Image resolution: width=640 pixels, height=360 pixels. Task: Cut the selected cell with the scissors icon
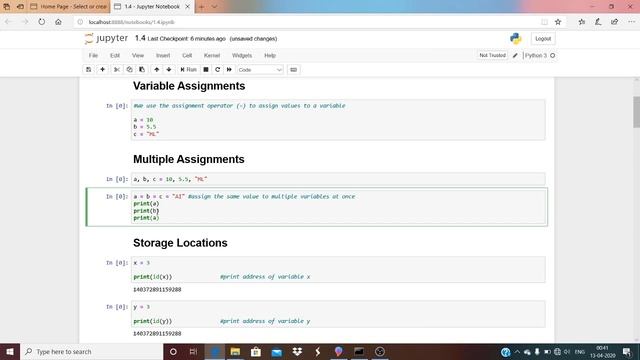pos(117,70)
